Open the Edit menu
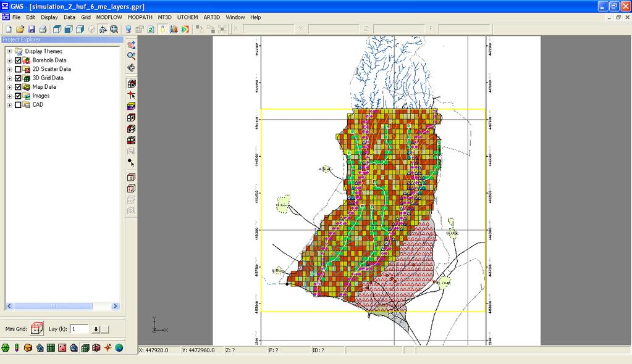 coord(31,17)
